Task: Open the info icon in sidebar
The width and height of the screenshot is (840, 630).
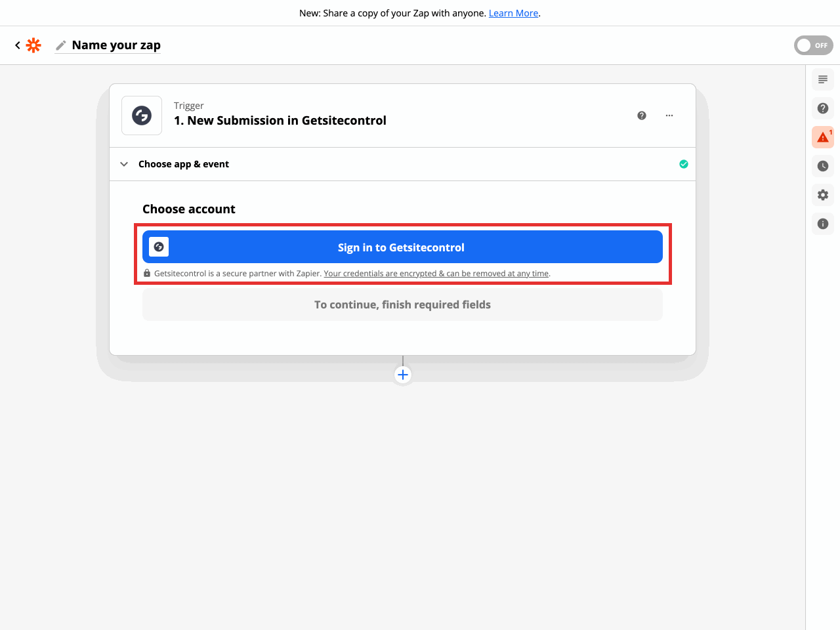Action: 823,224
